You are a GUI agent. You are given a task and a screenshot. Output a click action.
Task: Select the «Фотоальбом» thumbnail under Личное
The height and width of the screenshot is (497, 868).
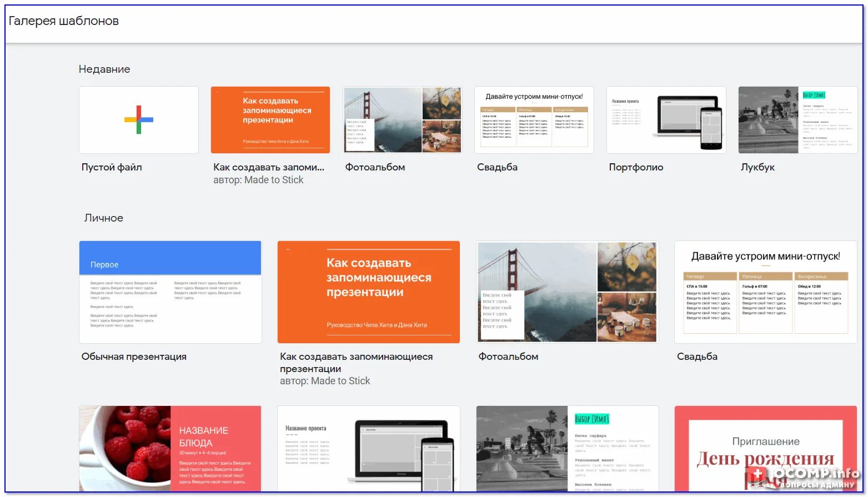[x=566, y=292]
